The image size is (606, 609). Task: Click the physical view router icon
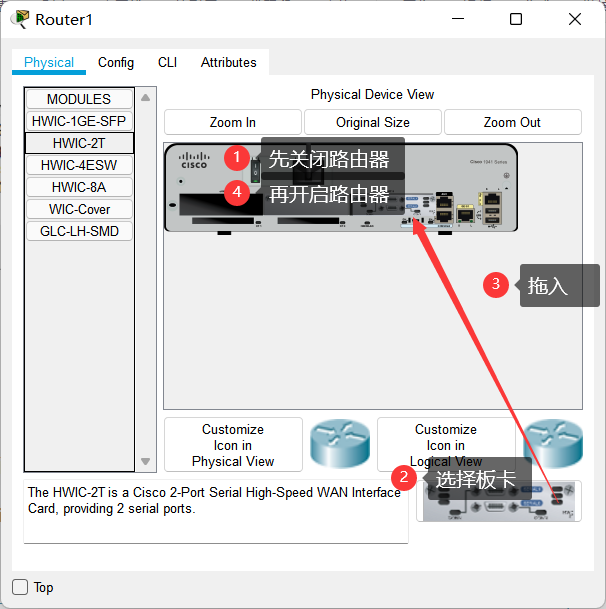click(x=340, y=444)
